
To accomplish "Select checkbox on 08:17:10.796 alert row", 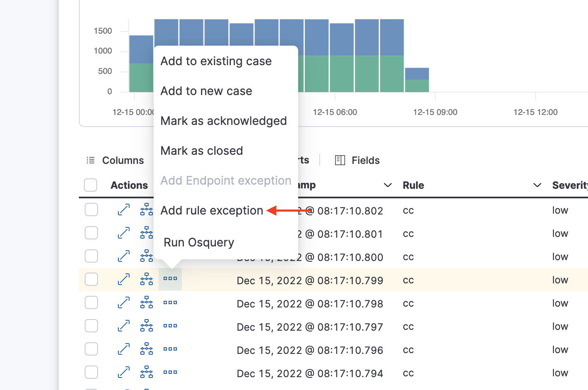I will (91, 349).
